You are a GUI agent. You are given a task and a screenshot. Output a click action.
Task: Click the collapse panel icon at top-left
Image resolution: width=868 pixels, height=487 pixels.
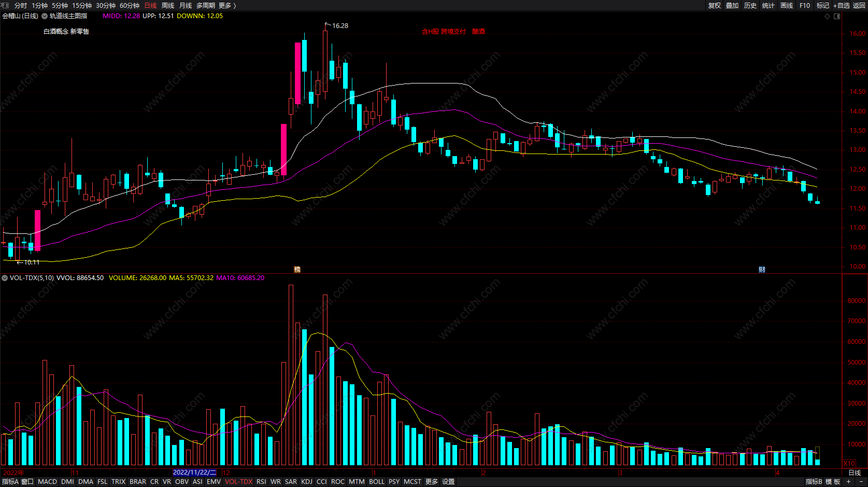[5, 5]
